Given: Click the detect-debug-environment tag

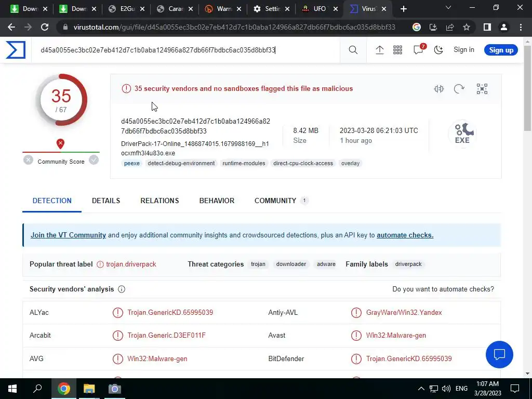Looking at the screenshot, I should click(181, 163).
